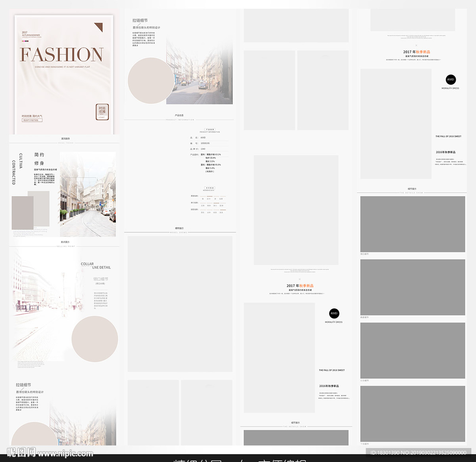Click the darker grey rectangle beside the potted-plants photo
Viewport: 476px width, 462px height.
coord(22,213)
